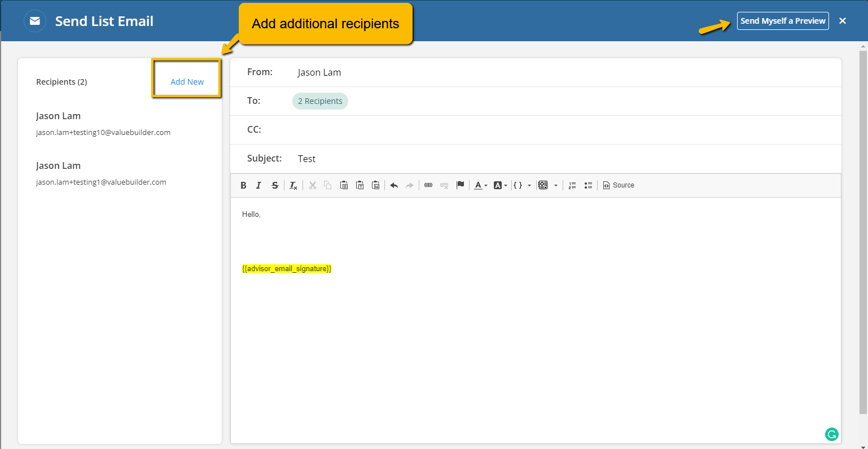
Task: Insert a link
Action: point(428,185)
